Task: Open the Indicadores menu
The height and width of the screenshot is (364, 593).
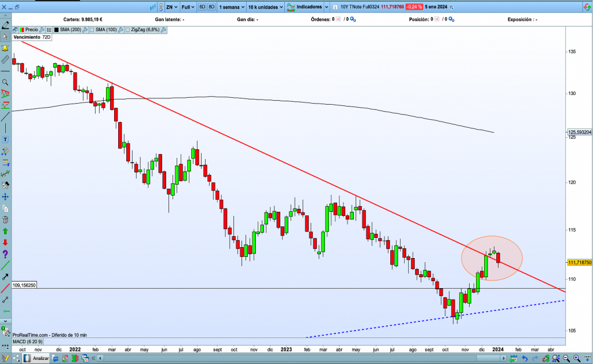Action: tap(308, 8)
